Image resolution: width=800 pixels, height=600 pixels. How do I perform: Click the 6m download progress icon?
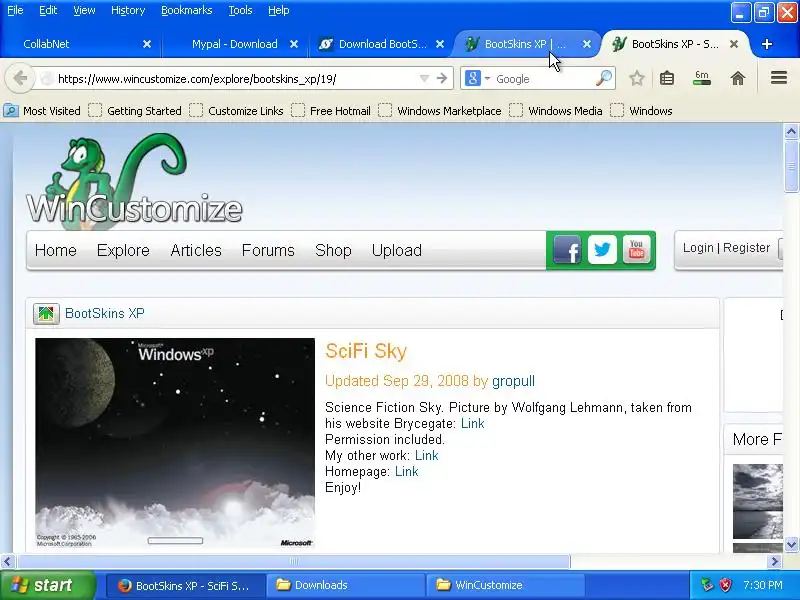tap(702, 78)
